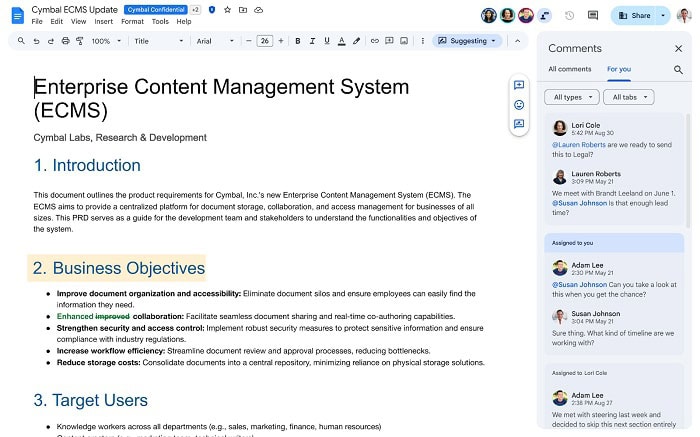Open the Edit menu

click(x=57, y=21)
